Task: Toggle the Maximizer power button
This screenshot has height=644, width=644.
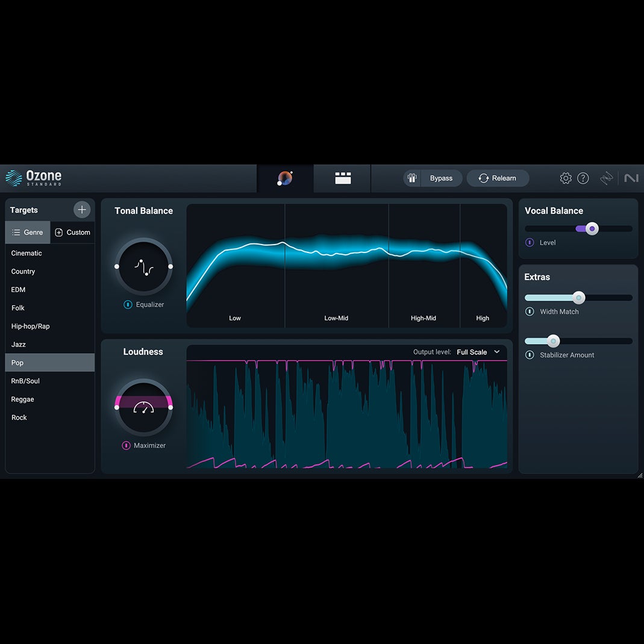Action: [x=126, y=445]
